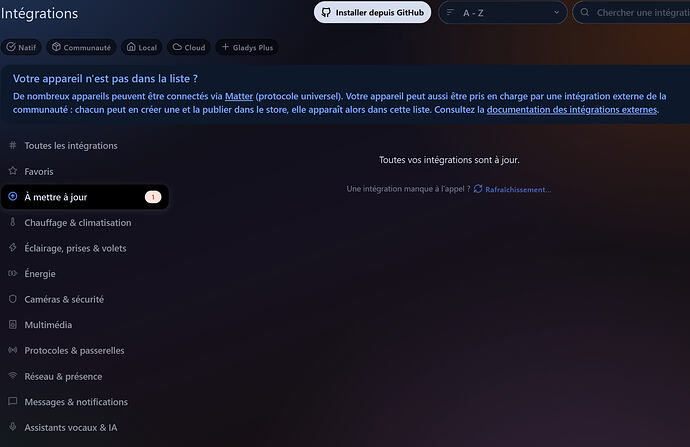Click the refresh icon beside Rafraîchissement
Viewport: 690px width, 447px height.
[478, 189]
